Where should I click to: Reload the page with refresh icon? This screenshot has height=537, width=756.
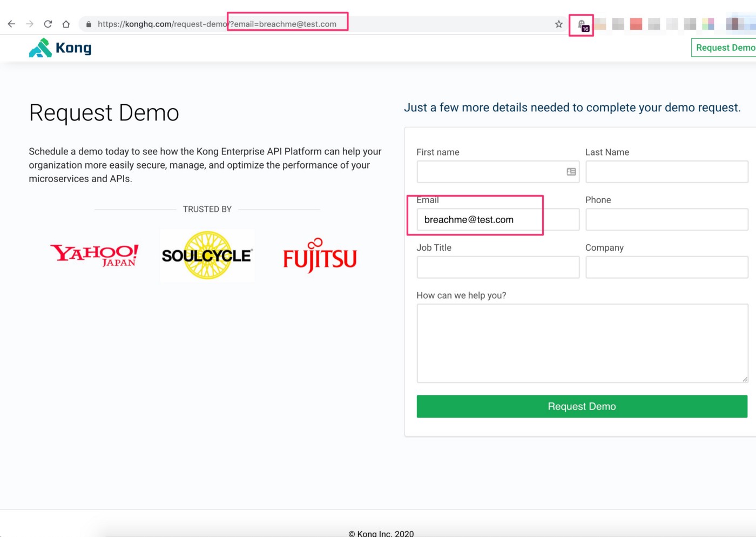pyautogui.click(x=48, y=24)
